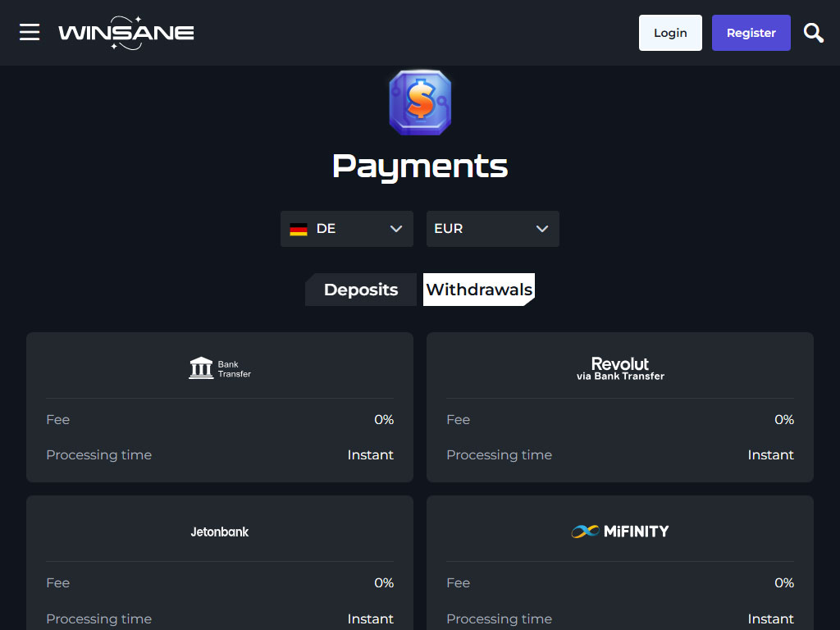Switch to the Deposits tab
Viewport: 840px width, 630px height.
click(361, 290)
